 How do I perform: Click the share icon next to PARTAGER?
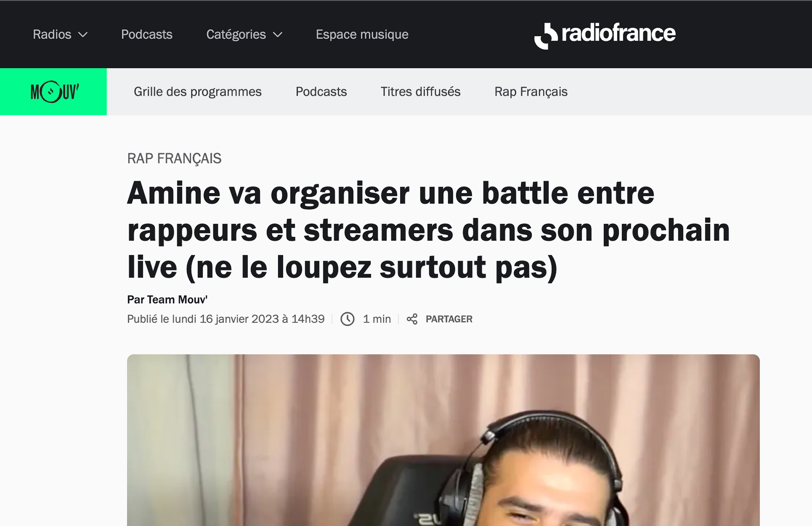pos(412,319)
